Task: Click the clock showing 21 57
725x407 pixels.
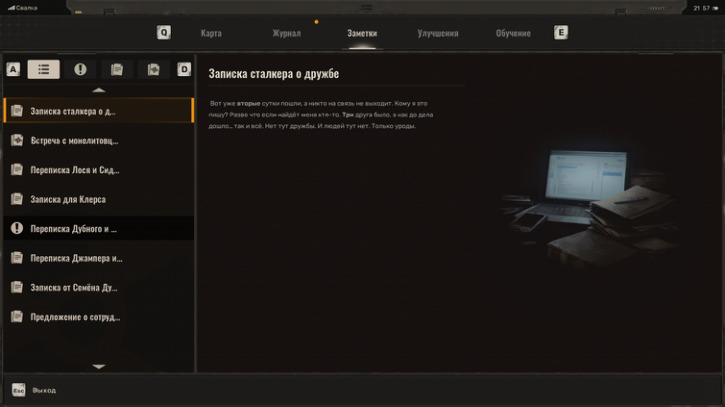Action: pyautogui.click(x=701, y=8)
